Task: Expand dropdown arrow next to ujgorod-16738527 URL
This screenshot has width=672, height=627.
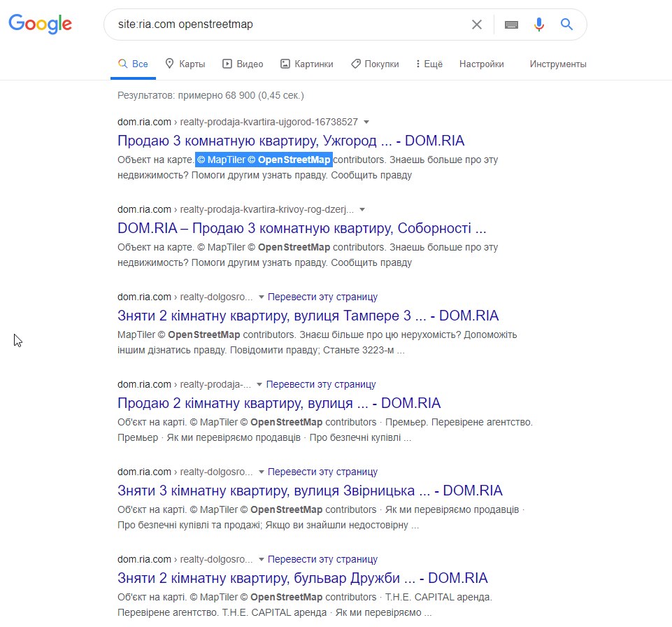Action: (366, 122)
